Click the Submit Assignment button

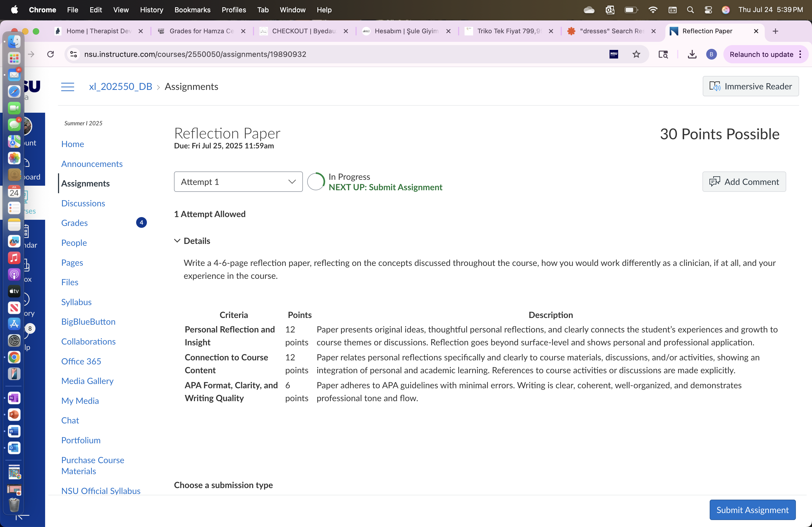point(752,510)
